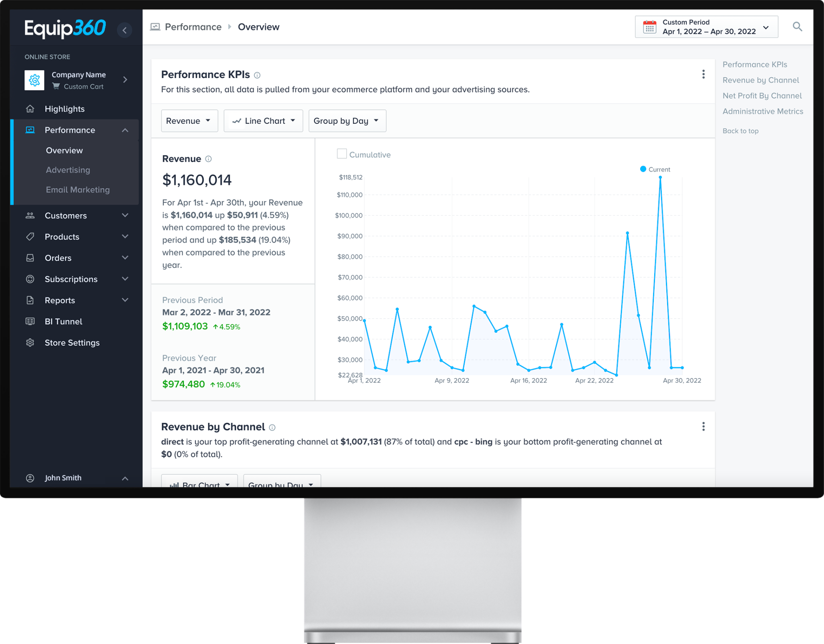
Task: Open the Group by Day dropdown
Action: [x=347, y=121]
